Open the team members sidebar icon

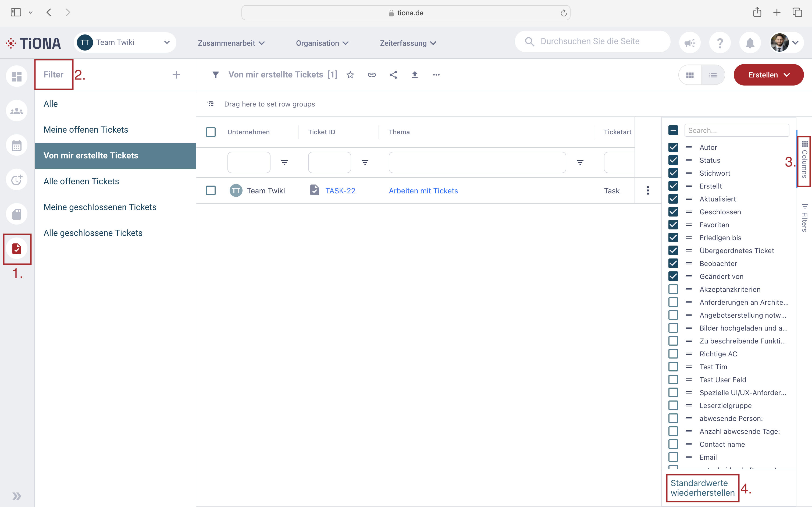pos(16,111)
